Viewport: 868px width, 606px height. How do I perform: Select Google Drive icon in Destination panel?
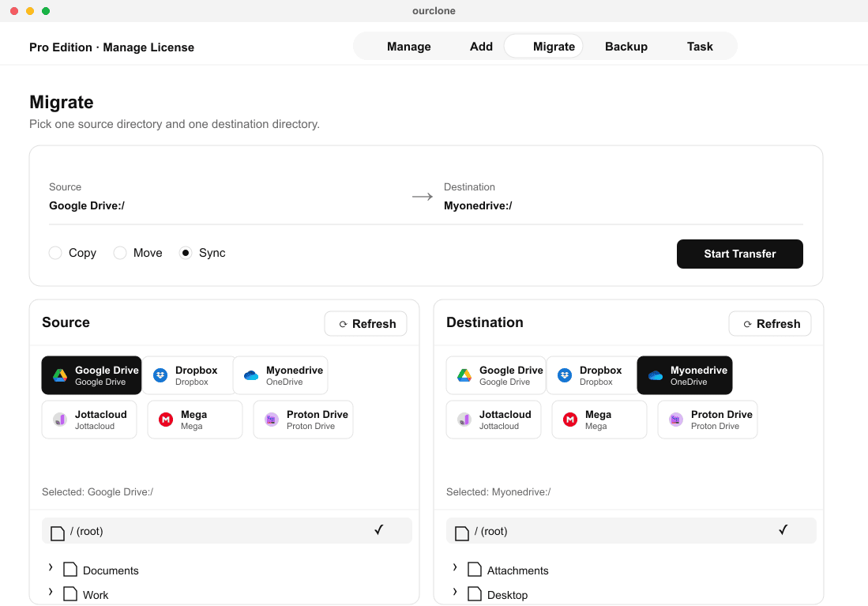464,375
